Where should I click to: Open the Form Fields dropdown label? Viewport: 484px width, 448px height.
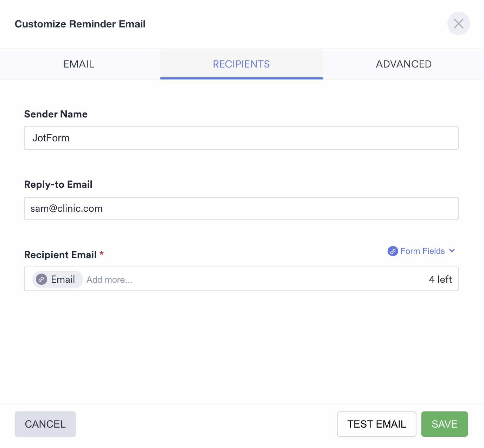point(422,251)
